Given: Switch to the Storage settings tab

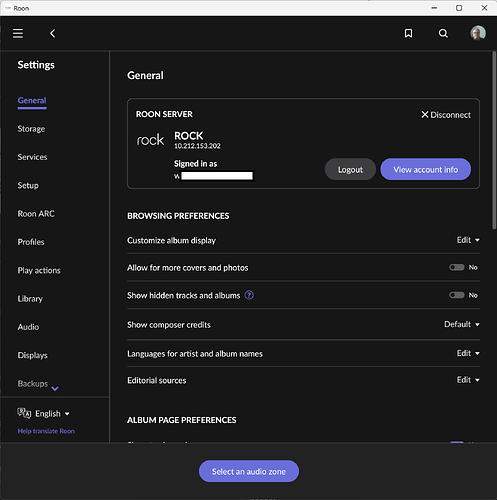Looking at the screenshot, I should [31, 129].
